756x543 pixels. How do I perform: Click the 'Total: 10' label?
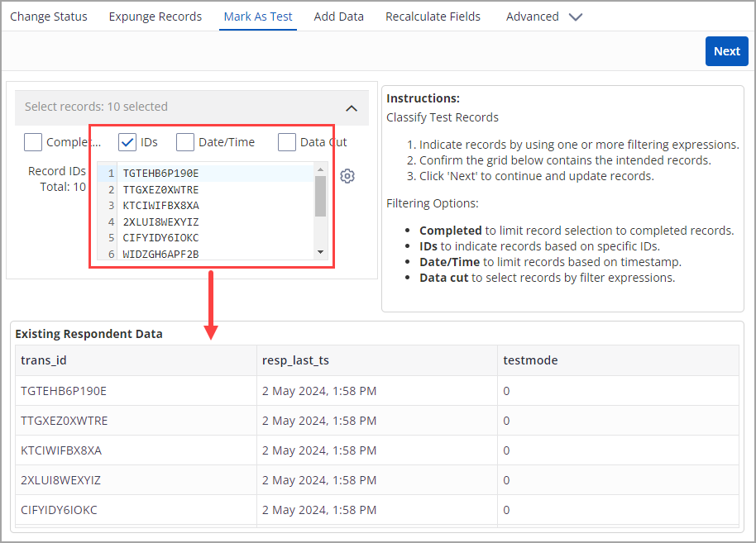[63, 187]
